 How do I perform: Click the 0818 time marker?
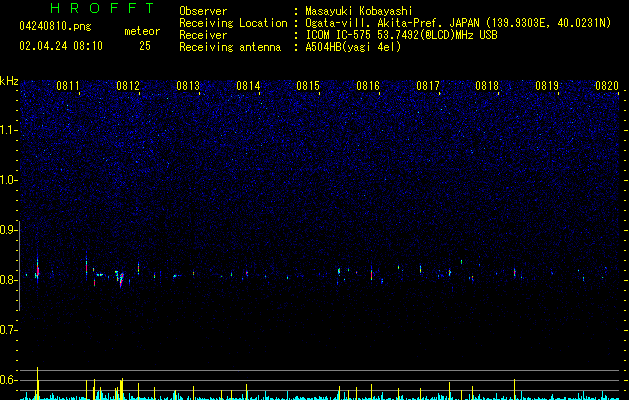pyautogui.click(x=487, y=86)
